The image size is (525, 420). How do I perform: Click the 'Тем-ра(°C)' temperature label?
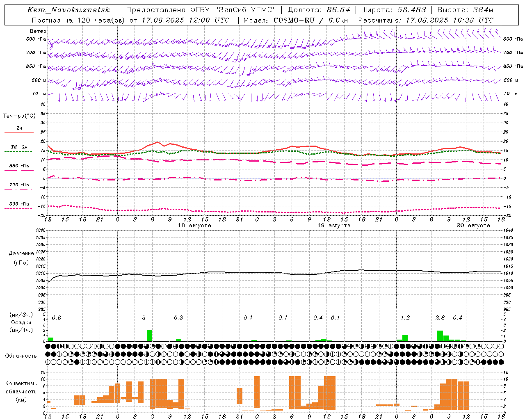click(19, 116)
